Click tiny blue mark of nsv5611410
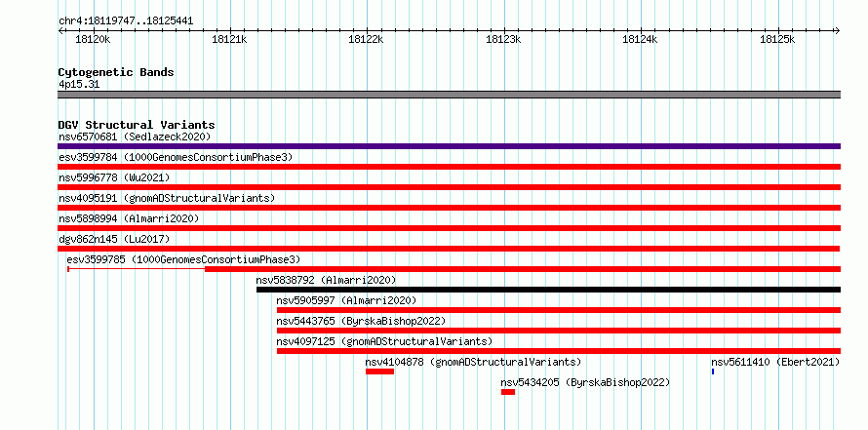The height and width of the screenshot is (430, 868). pos(713,371)
